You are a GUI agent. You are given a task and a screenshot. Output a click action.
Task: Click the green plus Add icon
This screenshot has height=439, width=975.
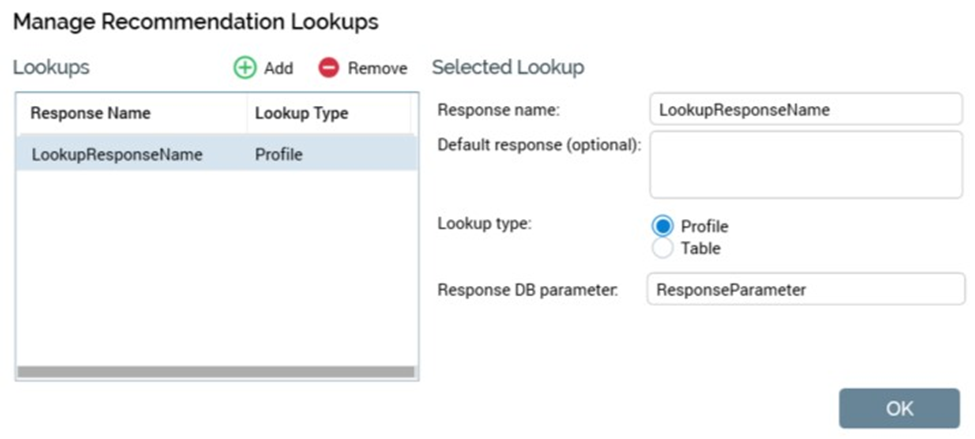click(x=245, y=68)
